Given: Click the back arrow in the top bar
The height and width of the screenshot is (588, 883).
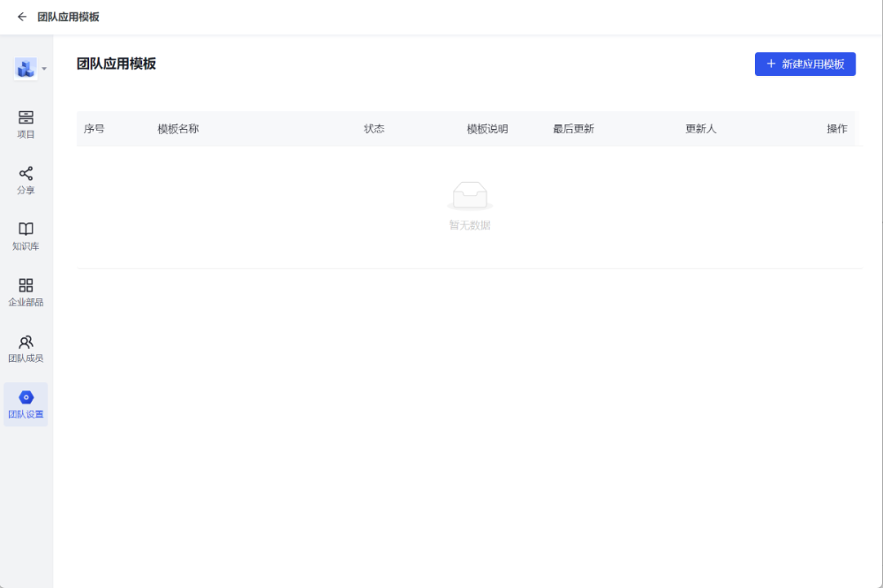Looking at the screenshot, I should pos(22,17).
